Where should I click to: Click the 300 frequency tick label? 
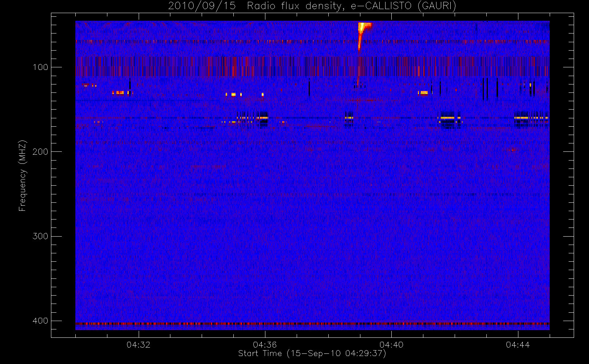point(40,236)
